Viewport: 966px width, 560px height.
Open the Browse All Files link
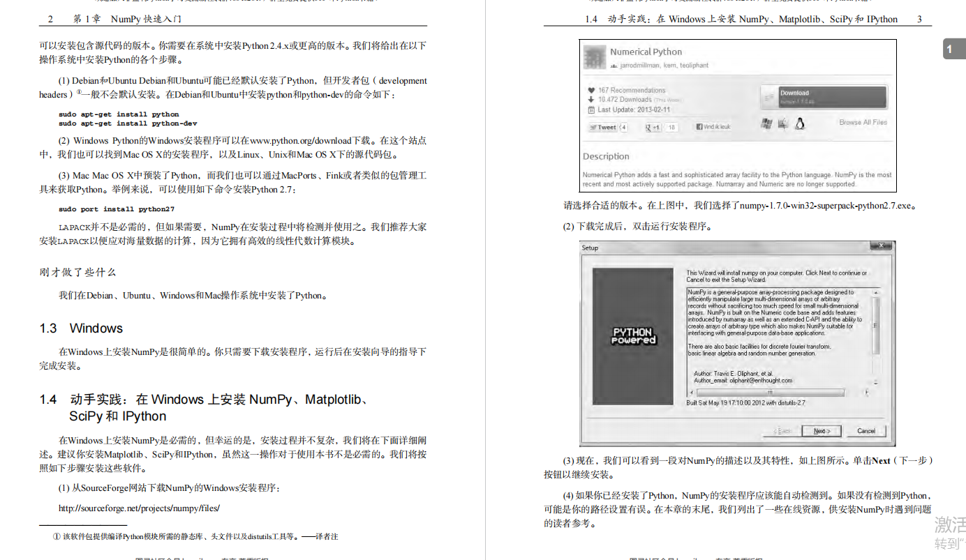click(863, 122)
